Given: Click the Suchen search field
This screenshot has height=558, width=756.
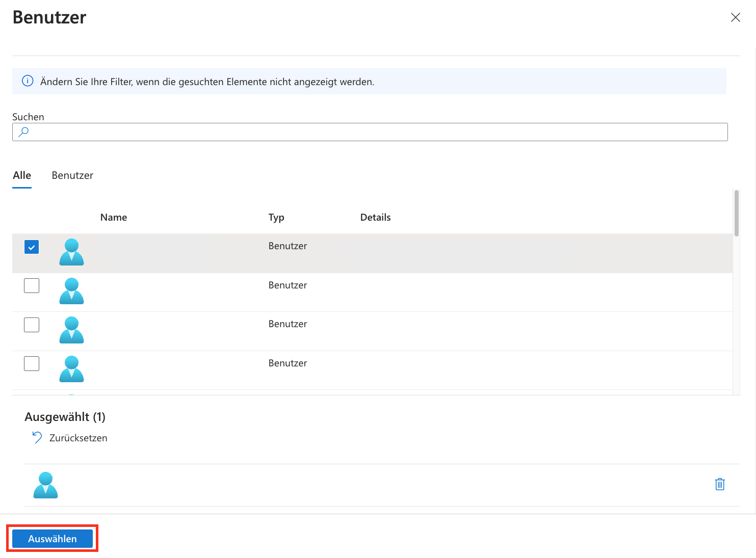Looking at the screenshot, I should (370, 132).
